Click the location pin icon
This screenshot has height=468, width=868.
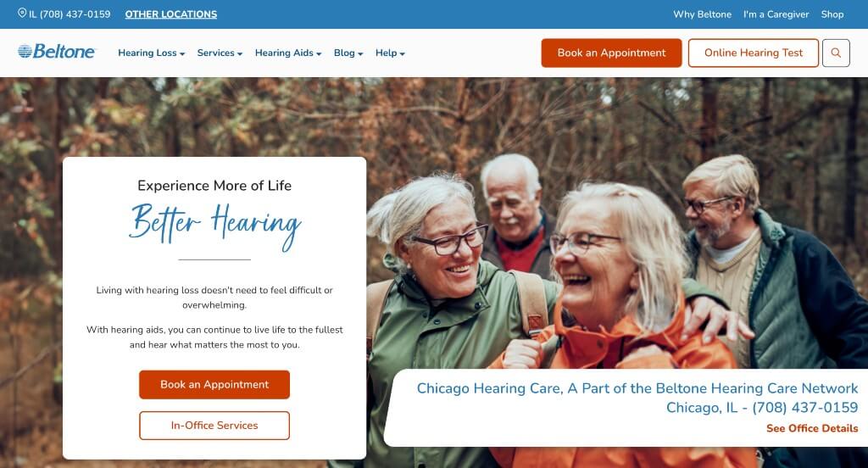22,13
